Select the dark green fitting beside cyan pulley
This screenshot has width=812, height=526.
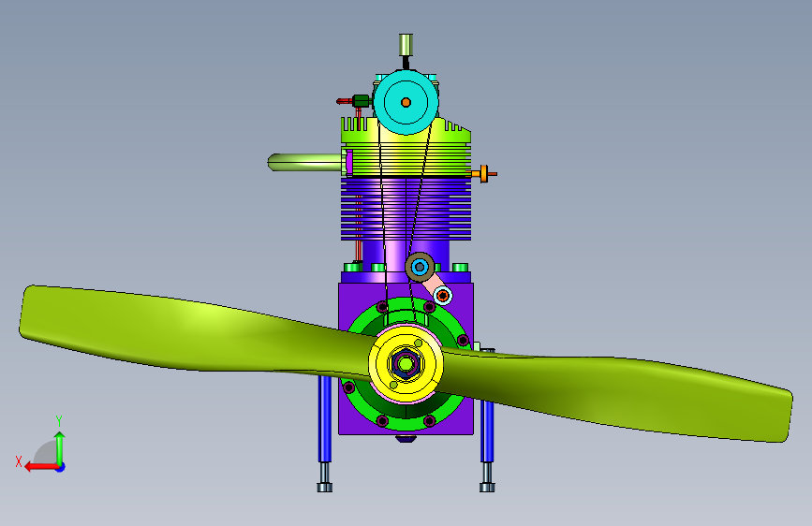[x=361, y=101]
